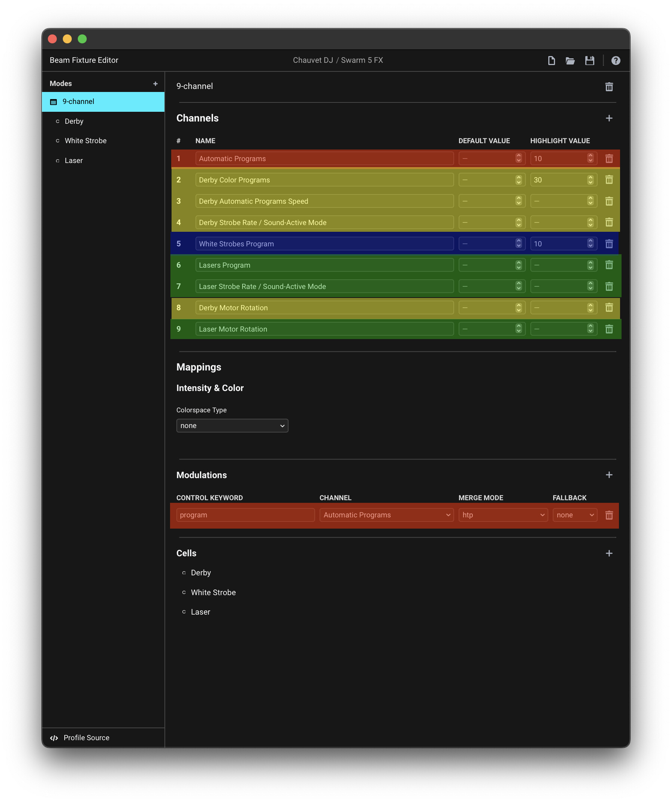Add a new channel with plus icon
Image resolution: width=672 pixels, height=803 pixels.
tap(609, 118)
